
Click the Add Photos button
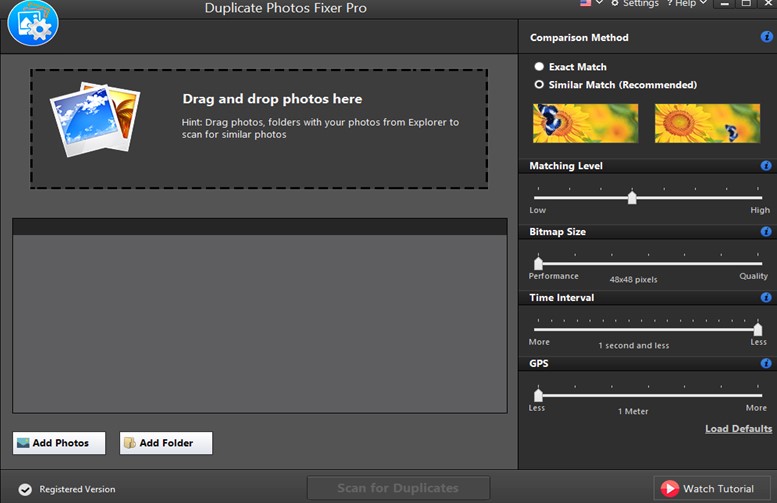pyautogui.click(x=59, y=443)
